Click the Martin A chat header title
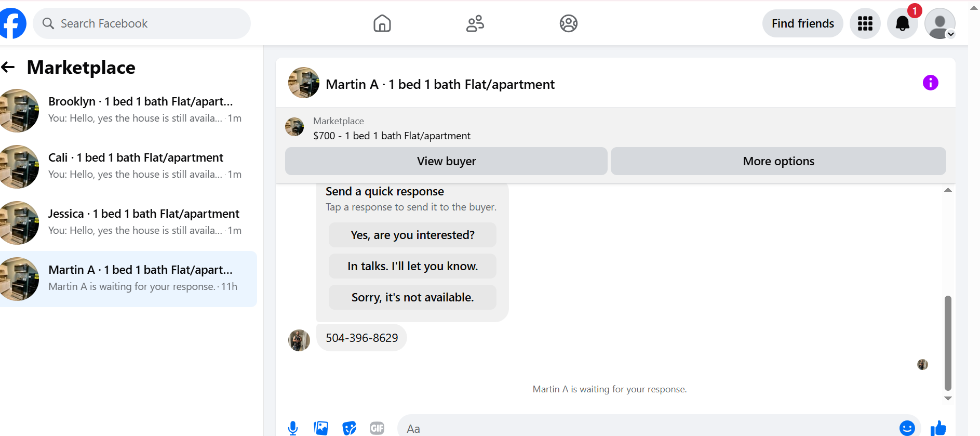Image resolution: width=980 pixels, height=436 pixels. pyautogui.click(x=440, y=84)
